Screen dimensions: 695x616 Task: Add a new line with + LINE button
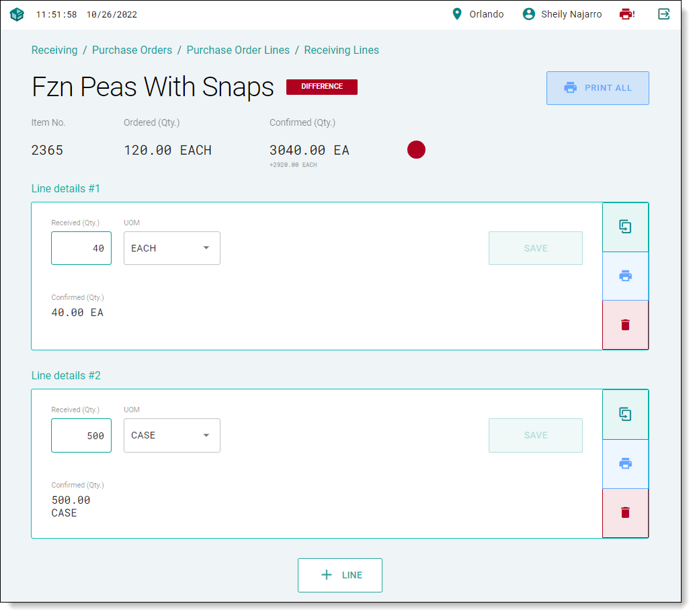[340, 575]
